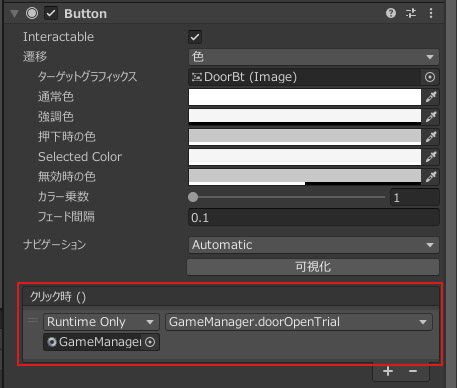Image resolution: width=457 pixels, height=388 pixels.
Task: Open the 無効時の色 color swatch
Action: (x=305, y=177)
